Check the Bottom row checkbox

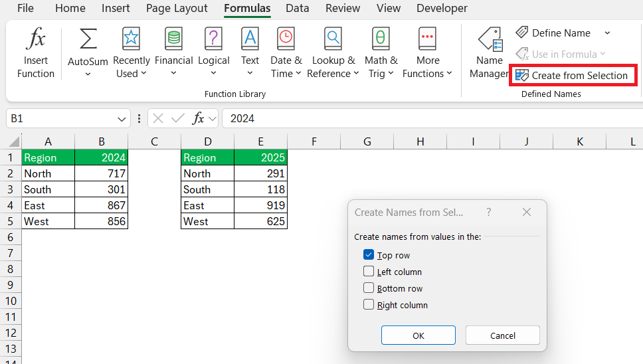tap(369, 288)
